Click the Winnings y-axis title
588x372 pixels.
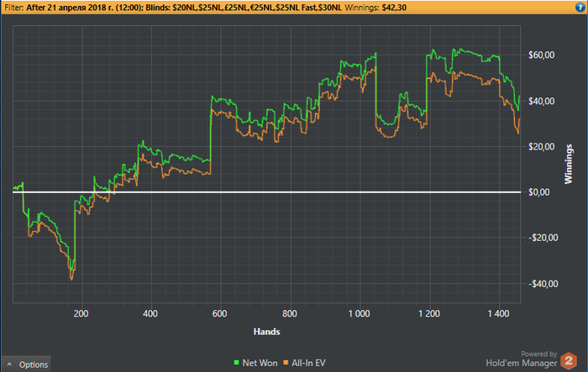[569, 164]
